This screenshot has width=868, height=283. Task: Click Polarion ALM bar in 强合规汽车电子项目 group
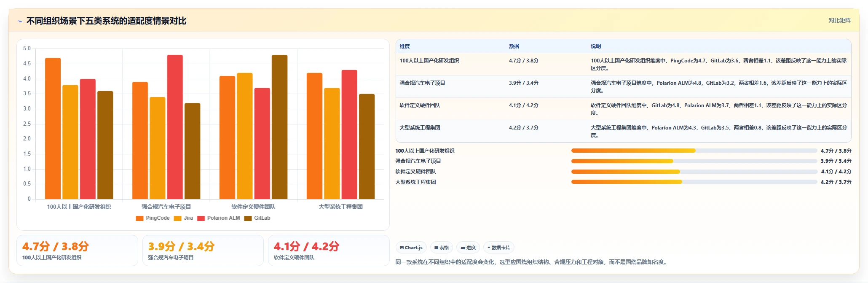pyautogui.click(x=175, y=127)
